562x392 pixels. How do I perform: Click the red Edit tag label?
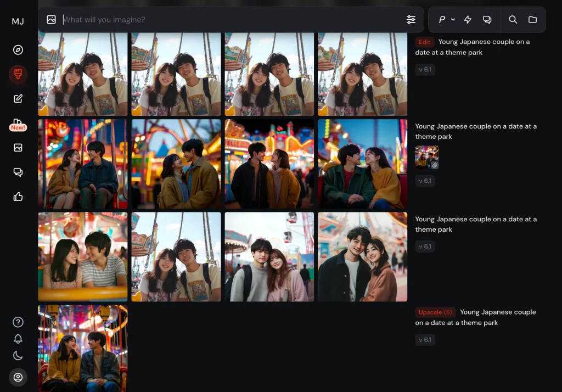tap(424, 42)
